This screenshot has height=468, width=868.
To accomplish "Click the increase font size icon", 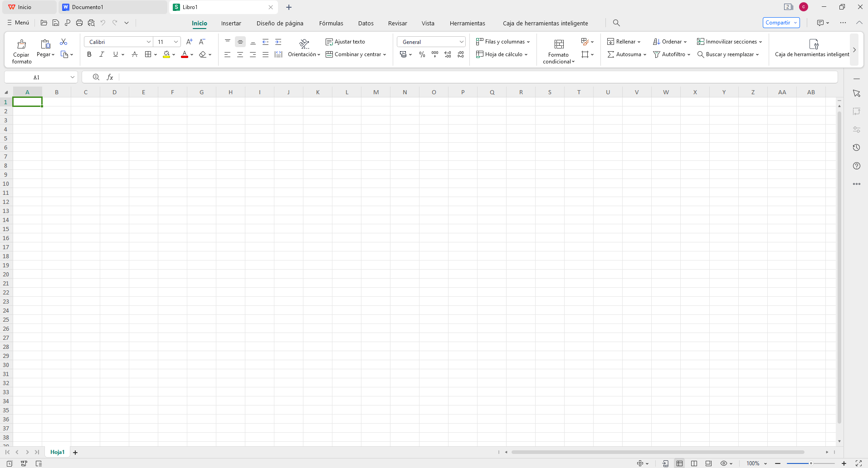I will click(x=190, y=42).
